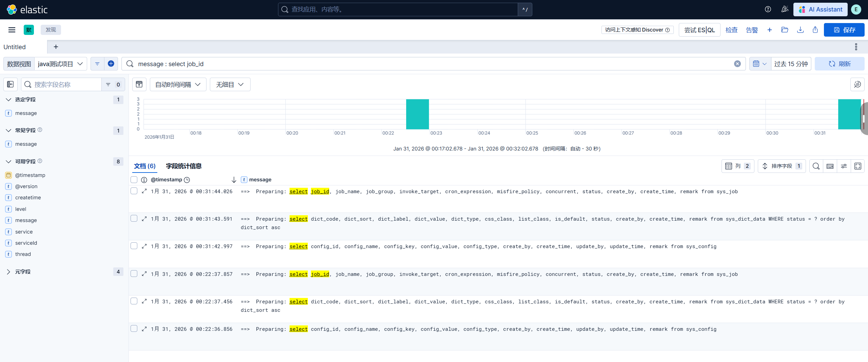Hide the histogram chart toggle icon
Viewport: 868px width, 362px height.
(139, 84)
